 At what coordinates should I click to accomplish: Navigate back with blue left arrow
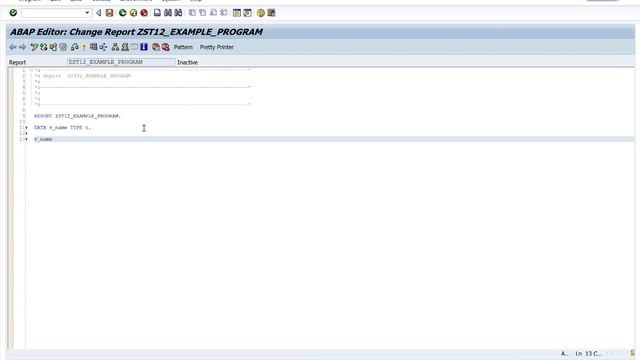click(13, 47)
